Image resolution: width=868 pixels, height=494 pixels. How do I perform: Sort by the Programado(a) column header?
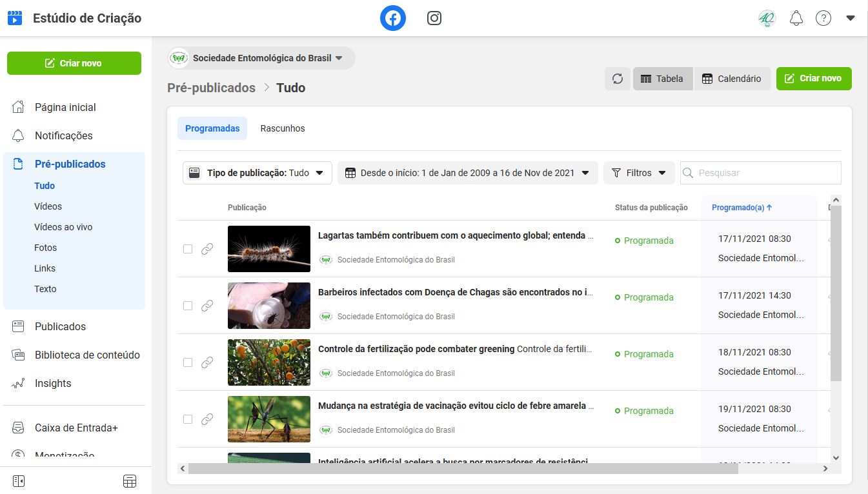click(742, 208)
